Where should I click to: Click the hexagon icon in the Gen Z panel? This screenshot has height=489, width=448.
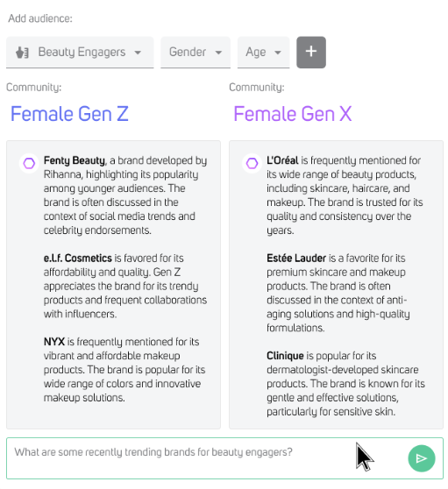coord(29,163)
